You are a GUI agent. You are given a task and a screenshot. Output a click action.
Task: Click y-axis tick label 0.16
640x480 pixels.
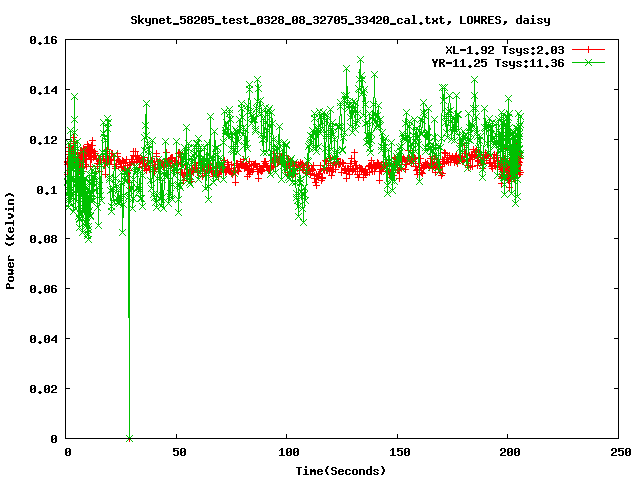(x=43, y=40)
